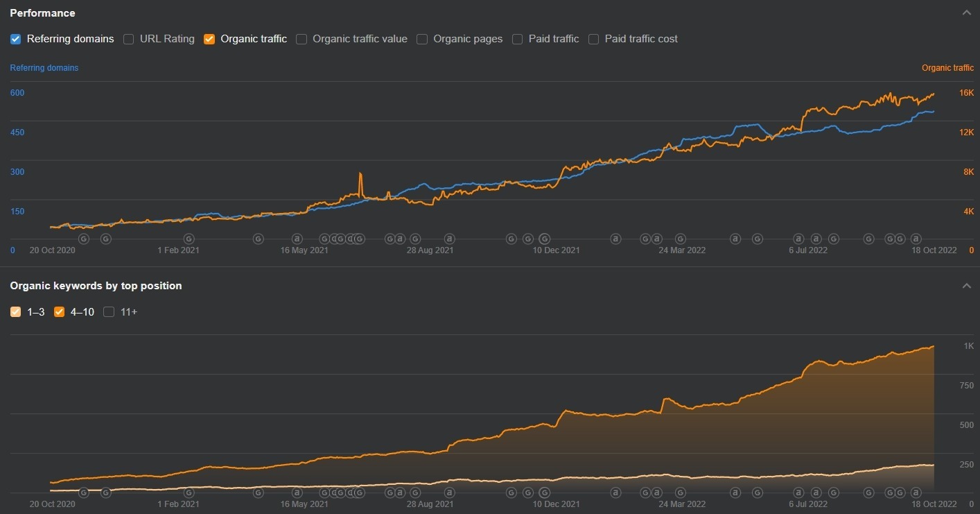980x514 pixels.
Task: Open first Ahrefs marker after 10 Dec 2021, keywords chart
Action: [615, 492]
